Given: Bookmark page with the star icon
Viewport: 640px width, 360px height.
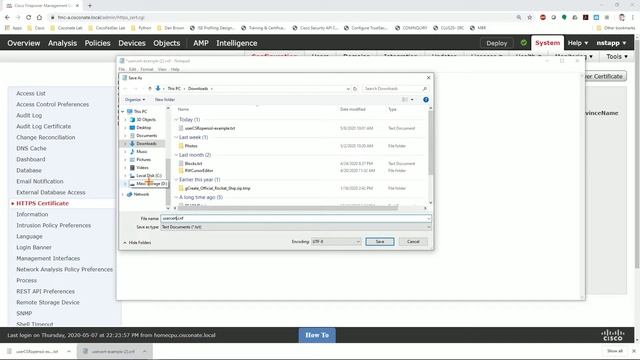Looking at the screenshot, I should [x=530, y=18].
